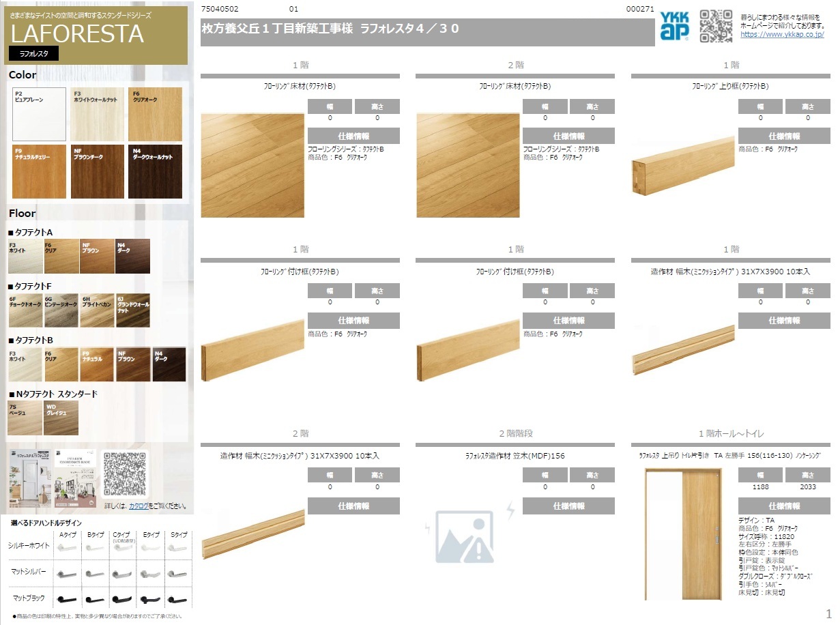Click the width value 1188

coord(760,487)
